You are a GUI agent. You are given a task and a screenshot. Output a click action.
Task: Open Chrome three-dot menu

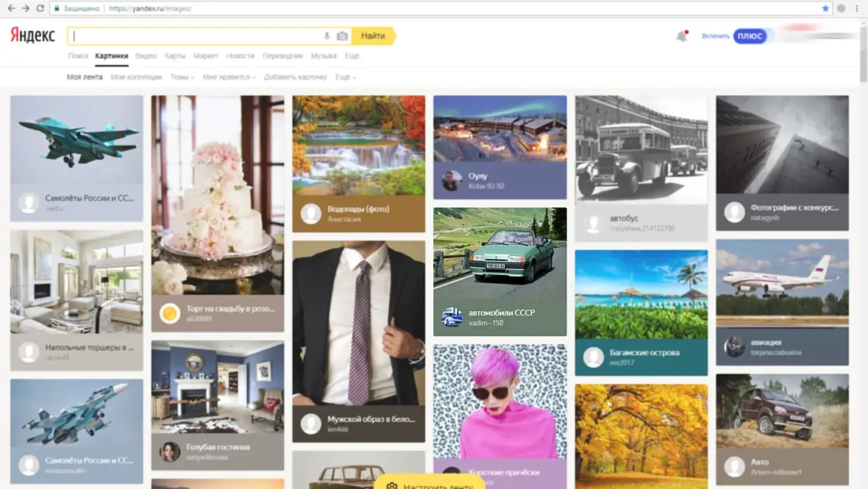pyautogui.click(x=856, y=8)
